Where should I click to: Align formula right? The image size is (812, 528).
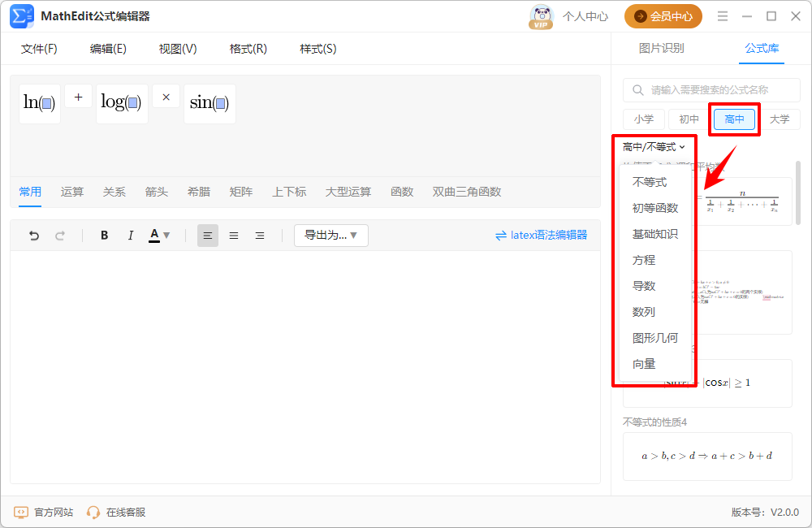click(260, 236)
